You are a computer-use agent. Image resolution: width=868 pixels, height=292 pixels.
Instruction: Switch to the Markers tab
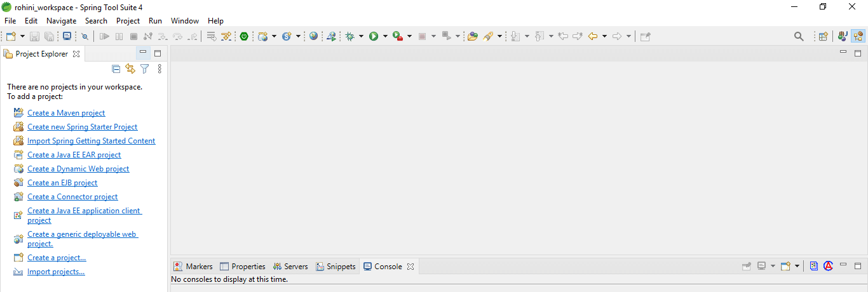coord(194,267)
